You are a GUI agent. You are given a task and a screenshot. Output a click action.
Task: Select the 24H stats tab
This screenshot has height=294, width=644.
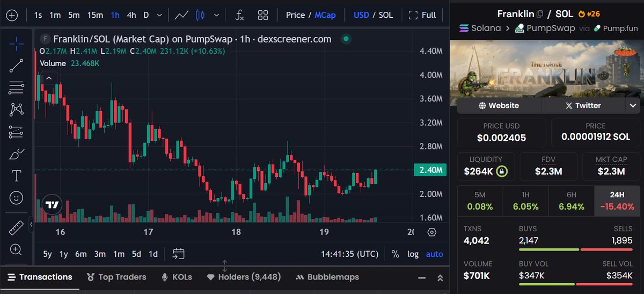pyautogui.click(x=618, y=201)
